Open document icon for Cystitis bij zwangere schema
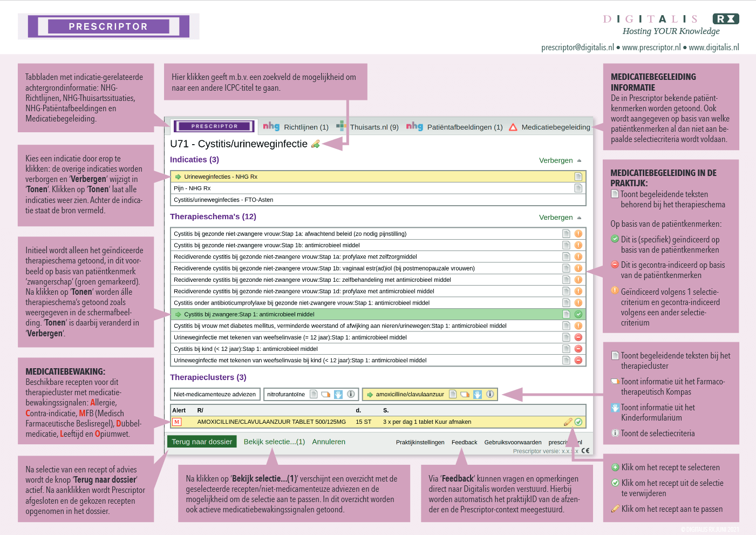This screenshot has height=535, width=756. 566,314
